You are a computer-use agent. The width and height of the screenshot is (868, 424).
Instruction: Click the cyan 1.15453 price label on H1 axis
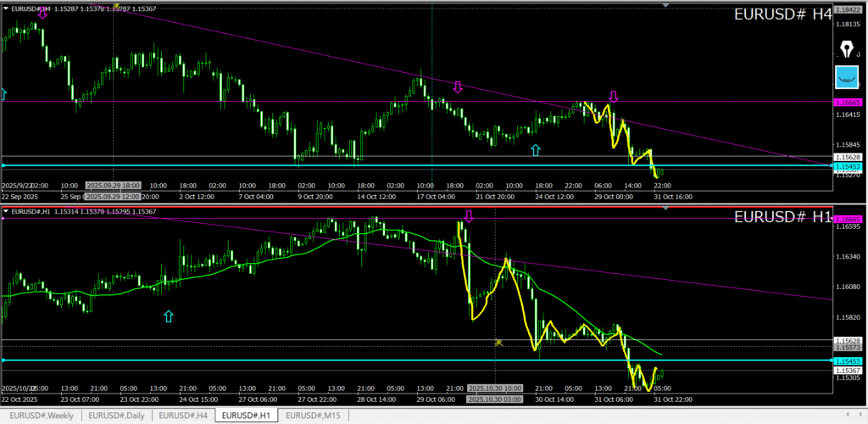(848, 361)
